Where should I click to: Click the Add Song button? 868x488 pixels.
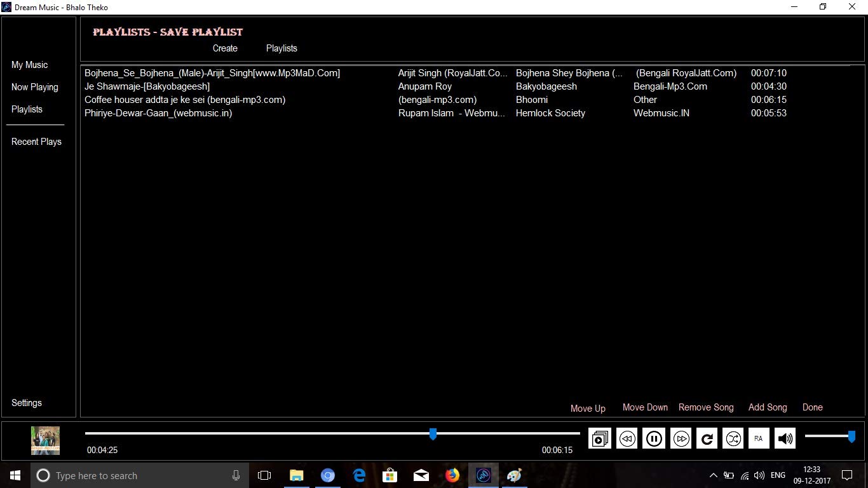(x=768, y=407)
